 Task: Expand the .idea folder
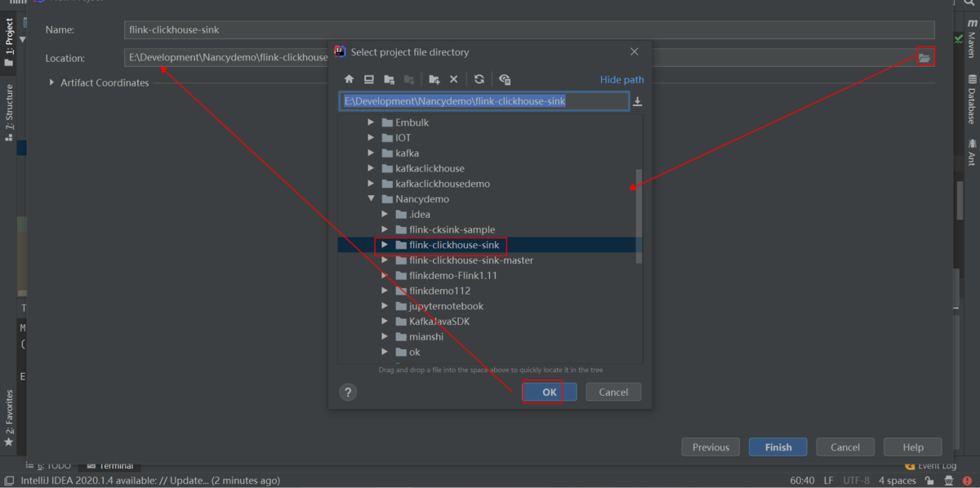pos(385,215)
